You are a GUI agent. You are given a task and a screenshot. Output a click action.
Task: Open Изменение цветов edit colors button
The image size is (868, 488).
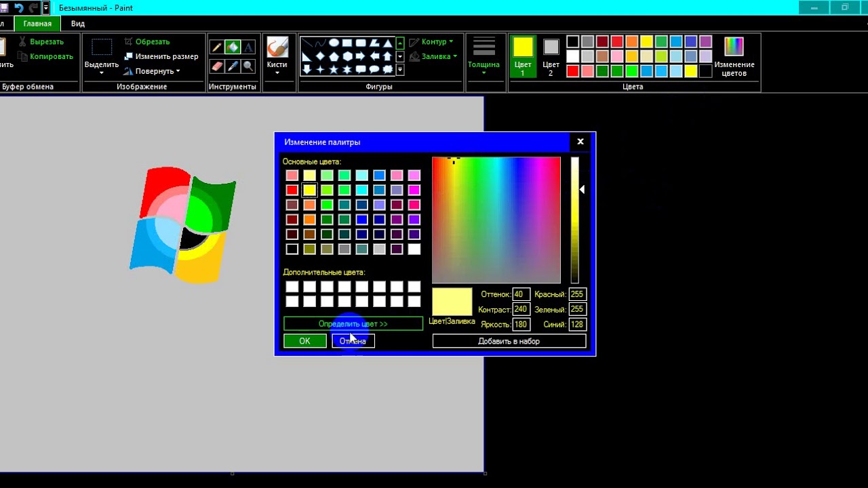[734, 56]
